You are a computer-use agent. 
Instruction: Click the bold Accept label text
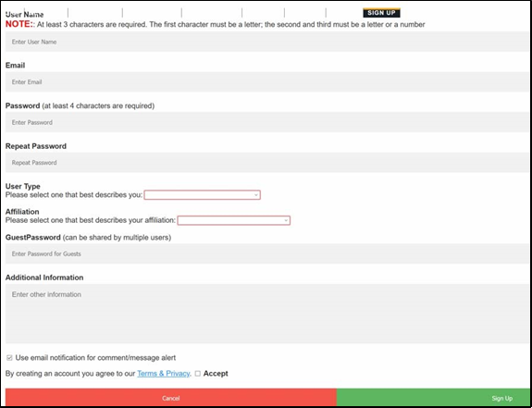(216, 374)
